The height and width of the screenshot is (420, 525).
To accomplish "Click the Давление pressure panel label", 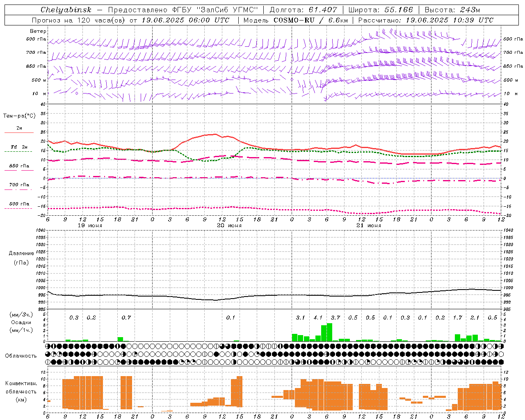I will (21, 253).
